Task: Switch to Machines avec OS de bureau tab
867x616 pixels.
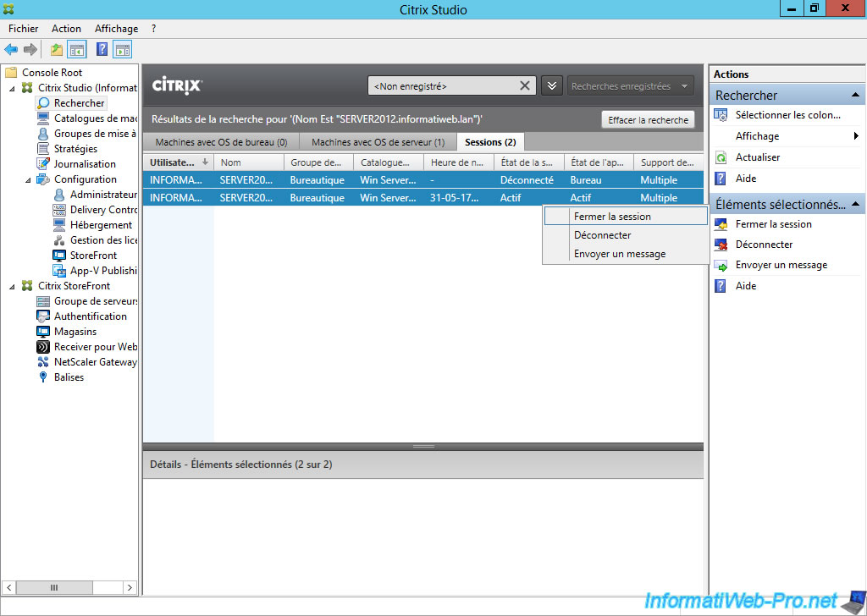Action: tap(221, 142)
